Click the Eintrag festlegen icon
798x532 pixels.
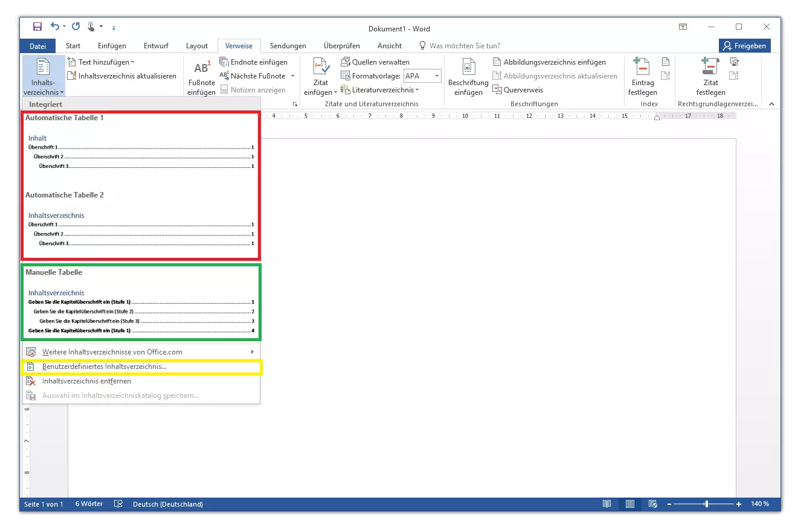[642, 66]
